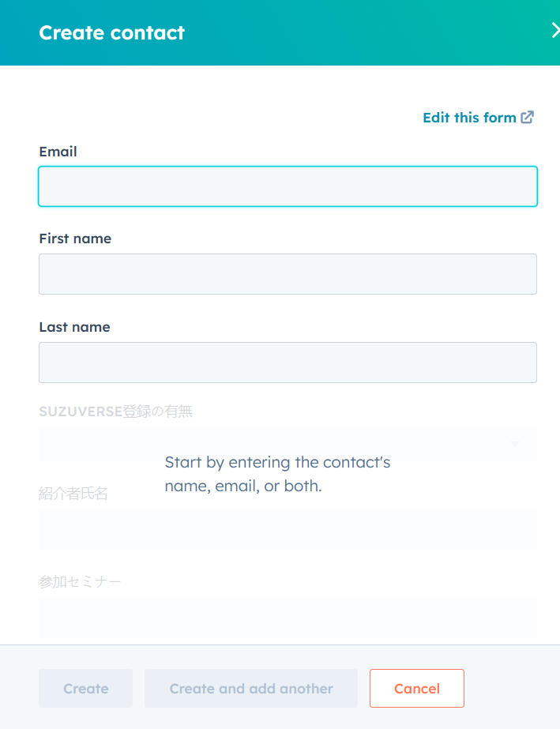Close the Create contact panel
Screen dimensions: 560x729
pos(554,31)
